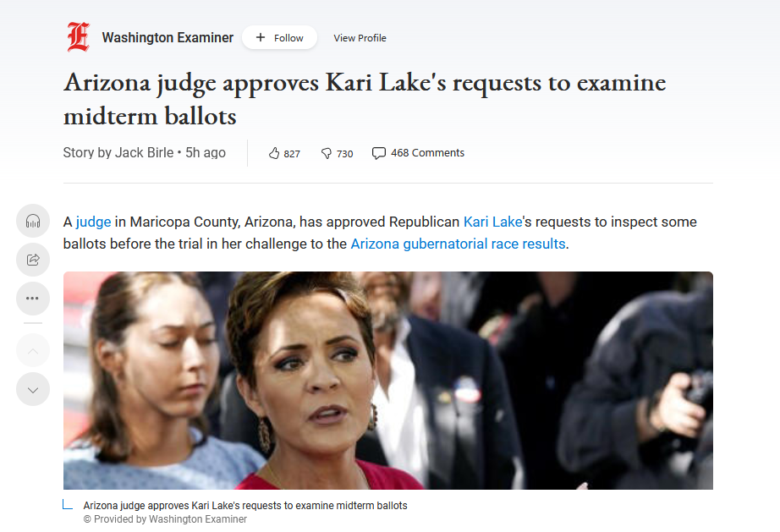Image resolution: width=780 pixels, height=532 pixels.
Task: Click the thumbs up like icon
Action: 274,153
